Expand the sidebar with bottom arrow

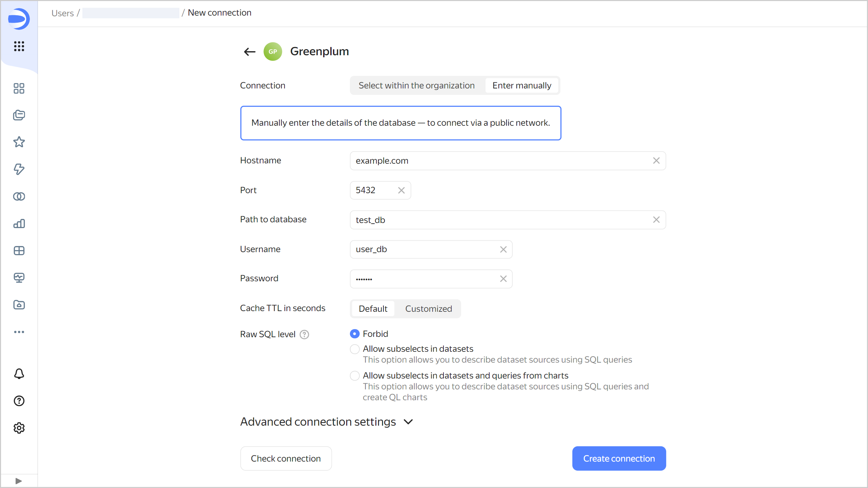click(19, 481)
